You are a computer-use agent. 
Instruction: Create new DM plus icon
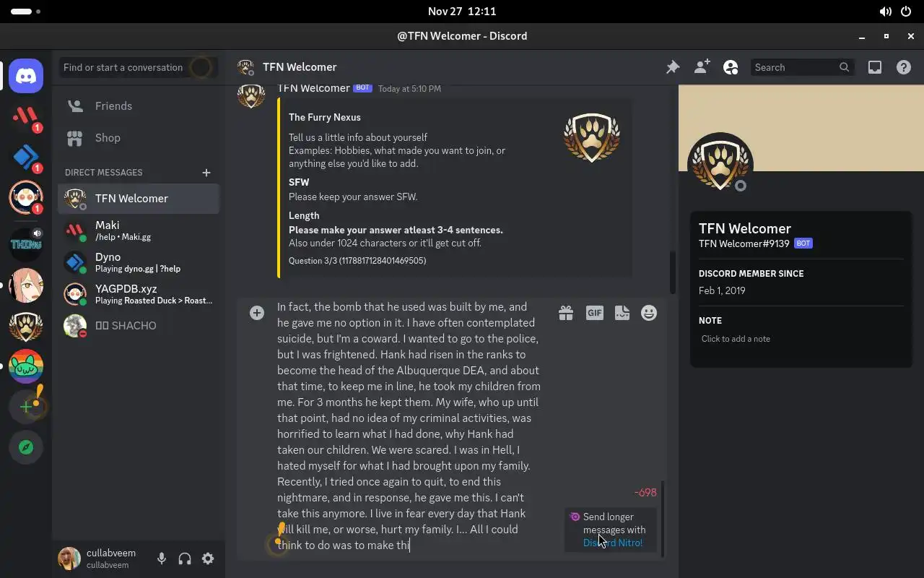point(206,173)
